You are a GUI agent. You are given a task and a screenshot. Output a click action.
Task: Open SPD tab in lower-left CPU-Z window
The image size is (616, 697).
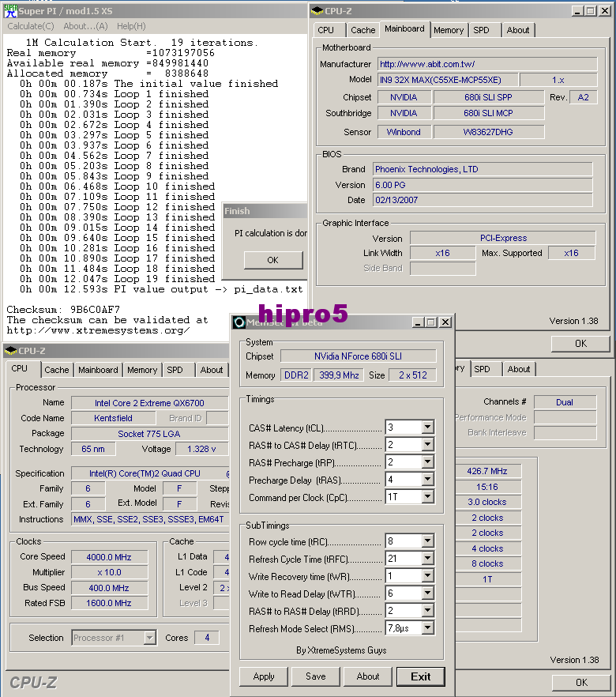(175, 370)
